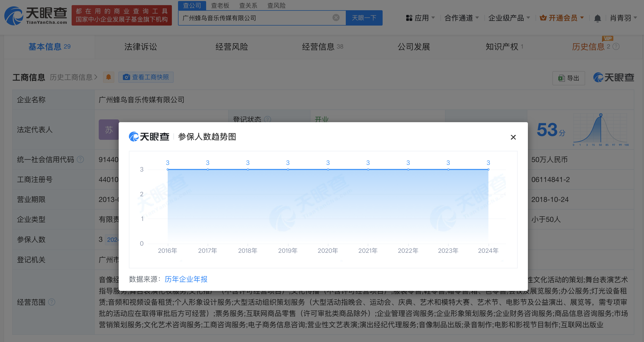The width and height of the screenshot is (644, 342).
Task: Click help icon beside 经营范围
Action: point(52,302)
